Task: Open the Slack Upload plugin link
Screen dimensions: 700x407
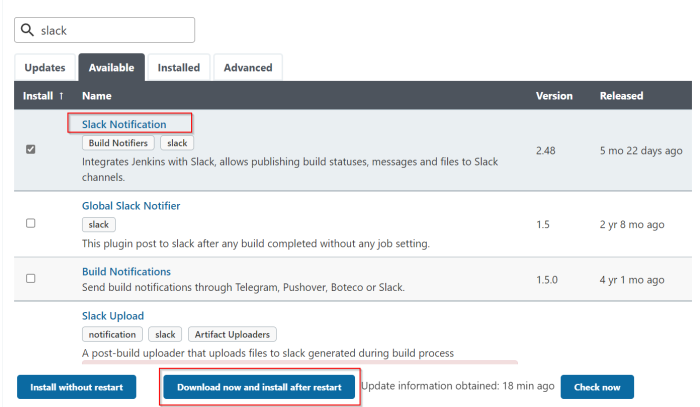Action: 113,316
